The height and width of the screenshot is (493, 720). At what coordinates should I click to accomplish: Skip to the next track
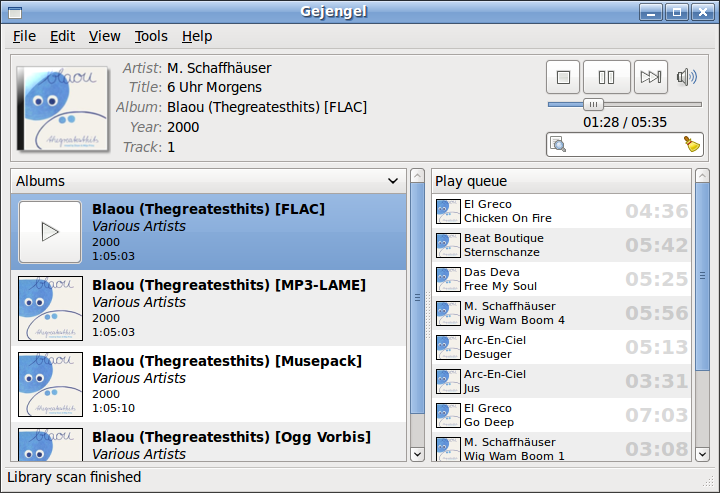pos(651,77)
